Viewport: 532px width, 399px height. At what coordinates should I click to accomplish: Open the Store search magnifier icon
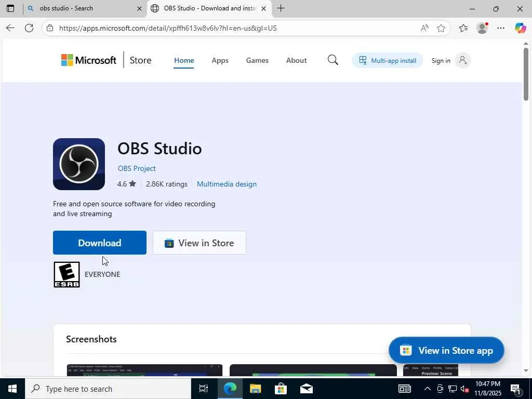click(333, 60)
